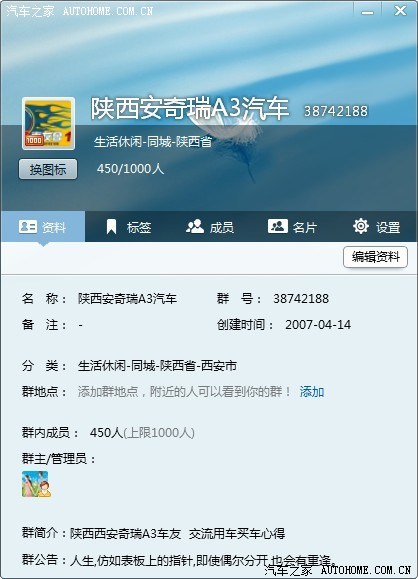
Task: Open the 设置 settings tab
Action: (x=376, y=227)
